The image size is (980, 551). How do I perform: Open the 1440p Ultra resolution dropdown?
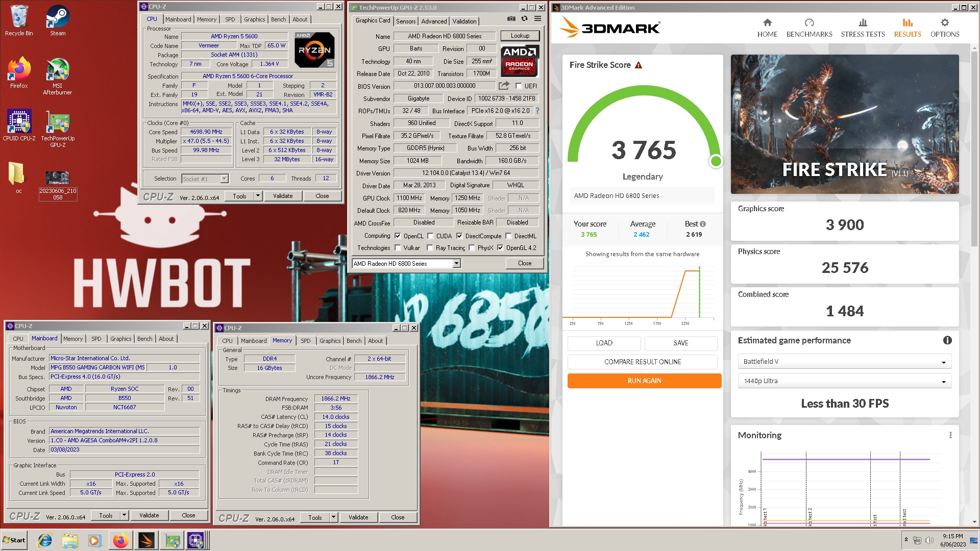[x=845, y=381]
